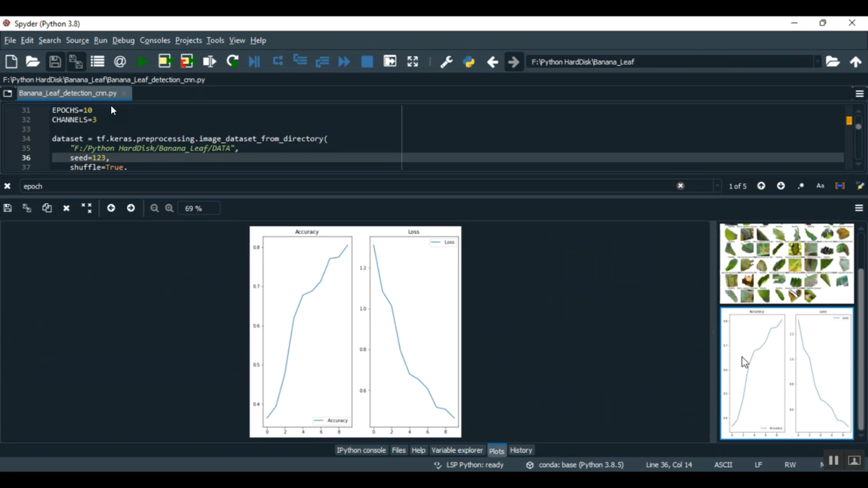Select the banana leaf images thumbnail
Image resolution: width=868 pixels, height=488 pixels.
click(786, 264)
